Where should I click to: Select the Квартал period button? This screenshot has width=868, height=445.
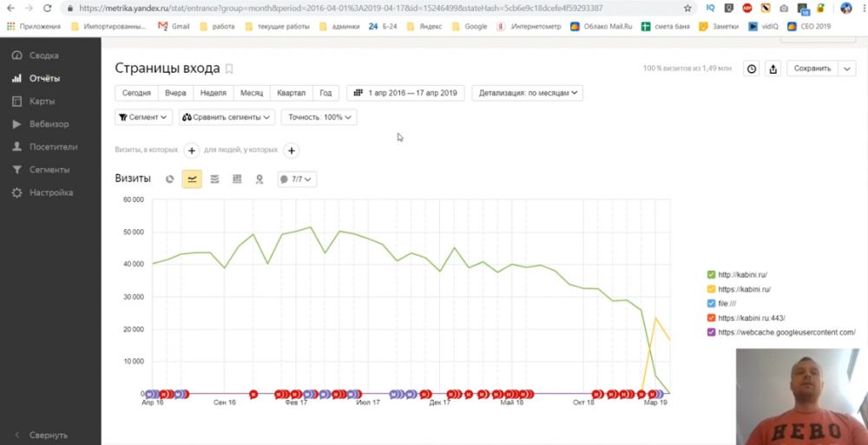(291, 93)
